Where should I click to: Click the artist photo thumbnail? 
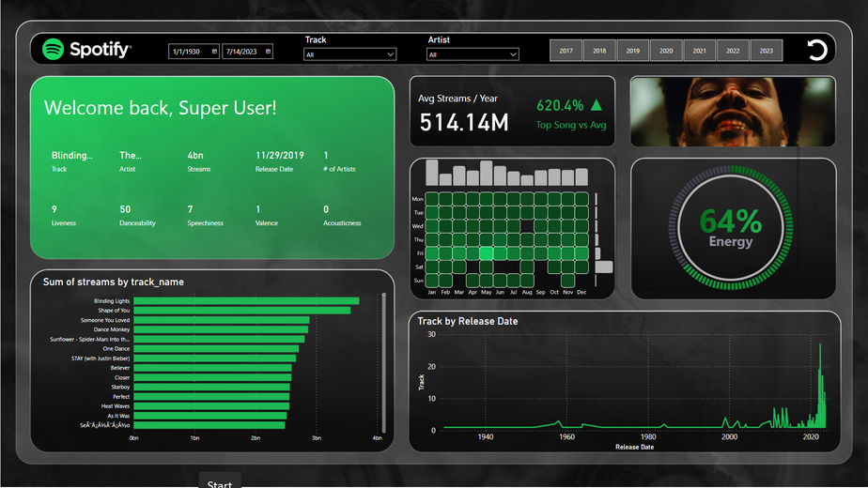coord(733,112)
